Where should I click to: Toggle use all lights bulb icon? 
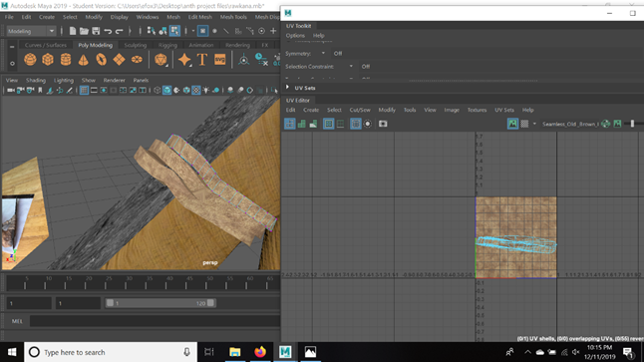click(206, 90)
